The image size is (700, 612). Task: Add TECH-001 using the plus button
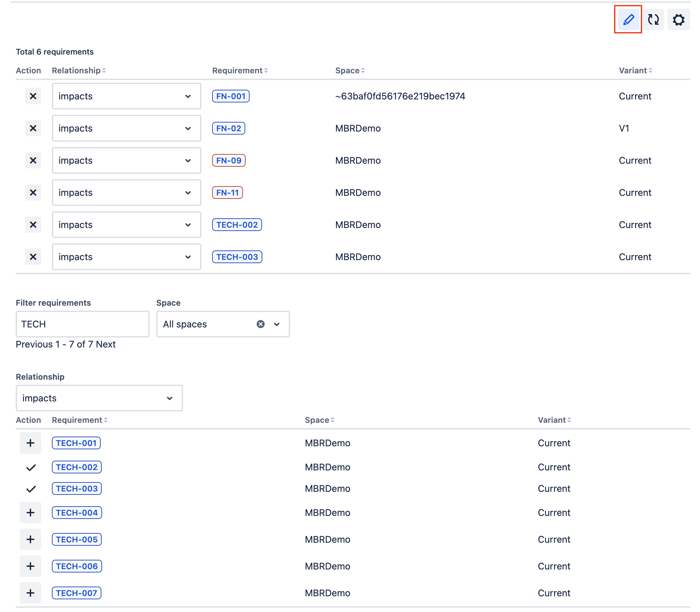[30, 443]
